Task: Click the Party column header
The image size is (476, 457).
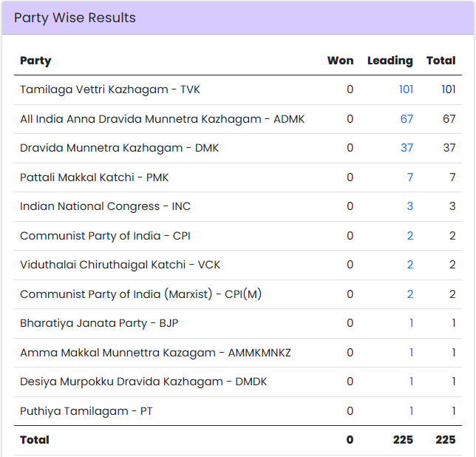Action: point(35,61)
